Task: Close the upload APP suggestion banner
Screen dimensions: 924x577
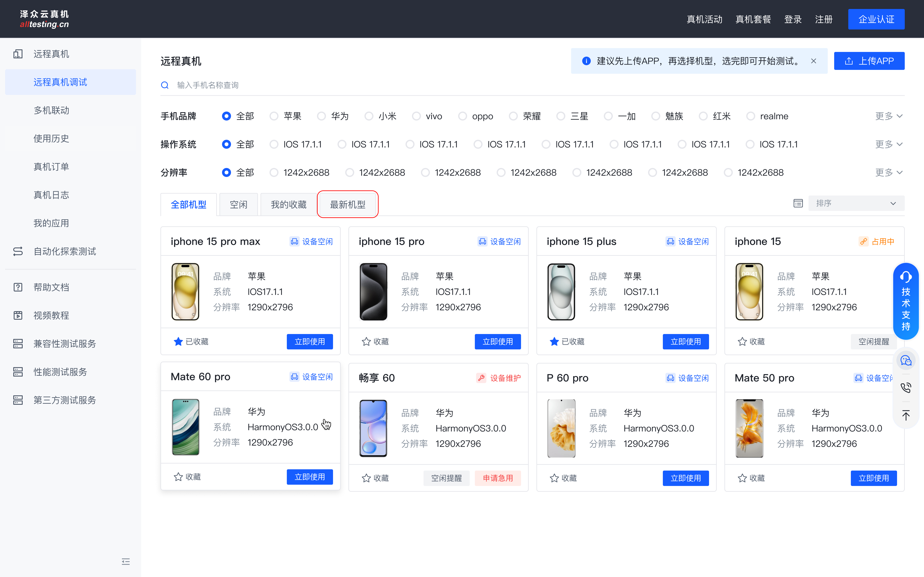Action: (814, 61)
